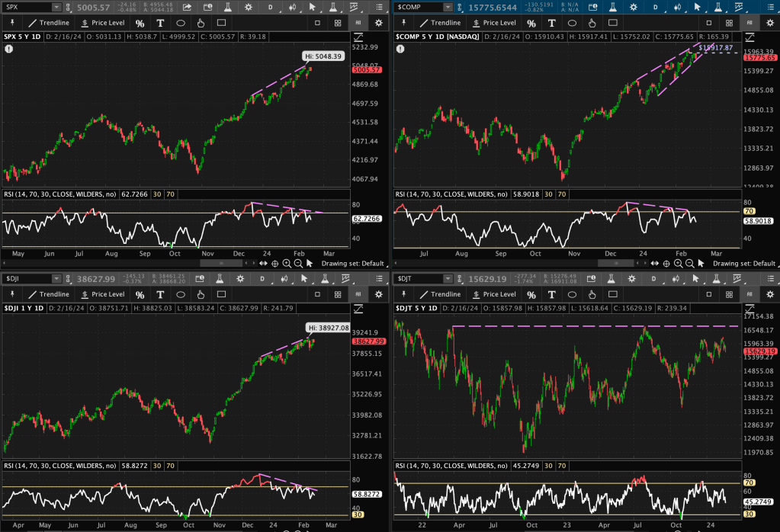Select rectangle drawing tool in $COMP toolbar
Image resolution: width=780 pixels, height=532 pixels.
(x=612, y=23)
